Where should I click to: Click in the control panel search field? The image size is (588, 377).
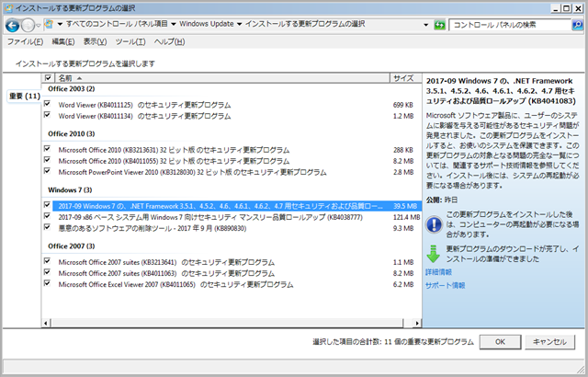pyautogui.click(x=511, y=25)
